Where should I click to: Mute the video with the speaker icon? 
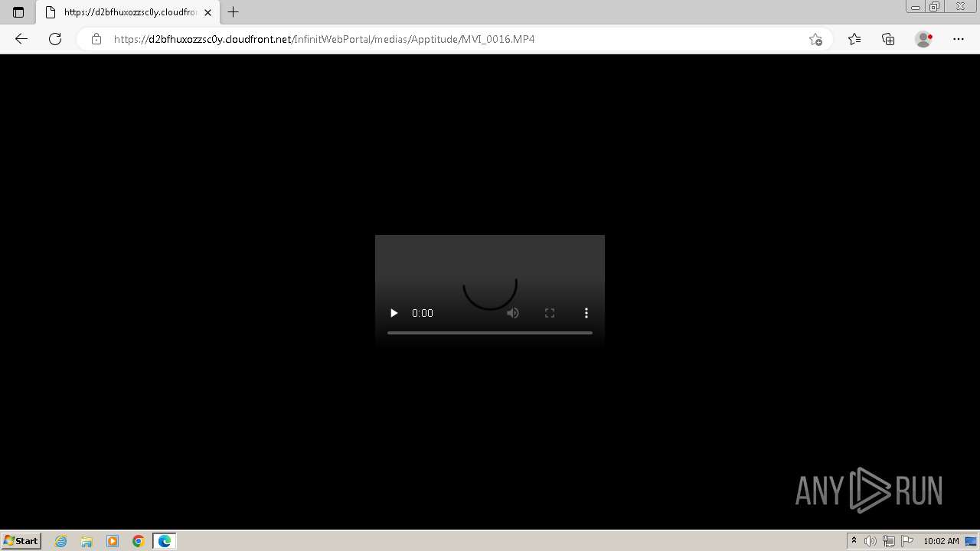click(513, 313)
